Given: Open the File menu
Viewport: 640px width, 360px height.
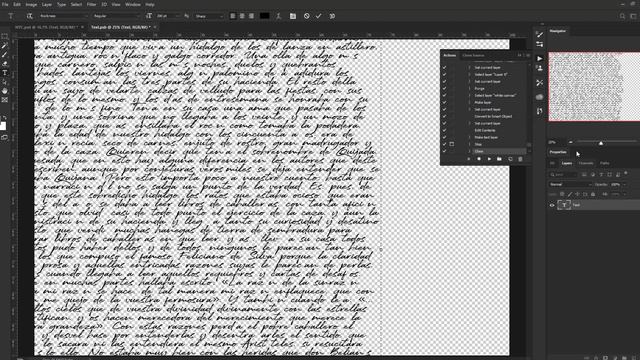Looking at the screenshot, I should (x=5, y=4).
